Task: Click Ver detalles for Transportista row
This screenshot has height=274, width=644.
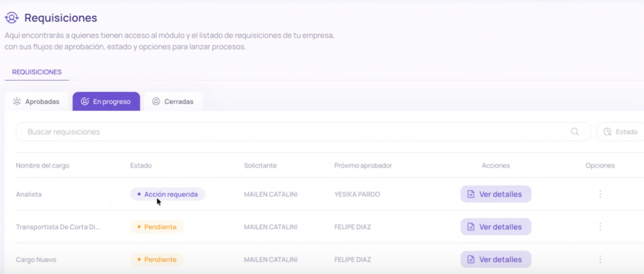Action: click(496, 227)
